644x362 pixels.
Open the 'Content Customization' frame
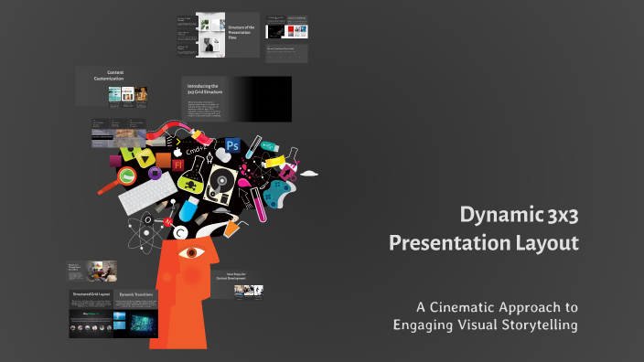112,87
